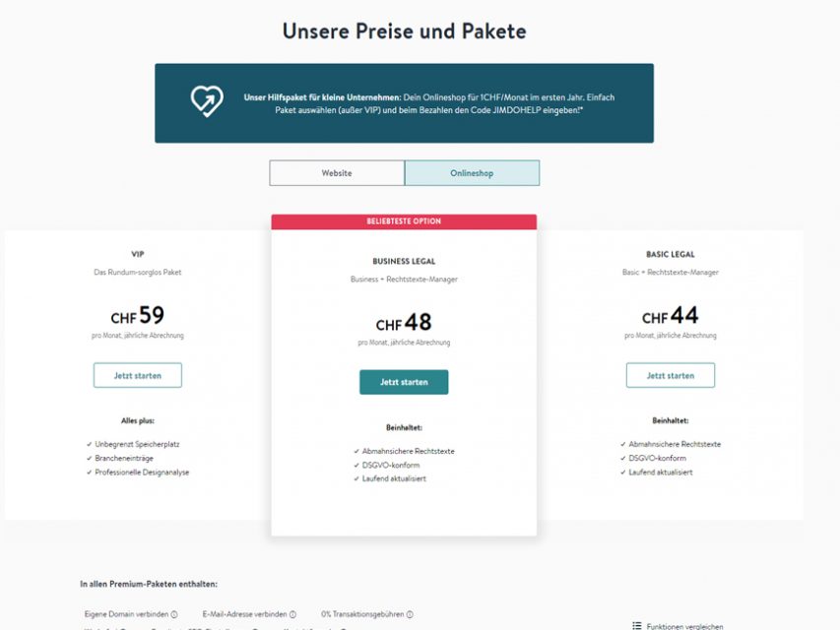Click the Business Legal package title
This screenshot has width=840, height=630.
click(x=404, y=262)
